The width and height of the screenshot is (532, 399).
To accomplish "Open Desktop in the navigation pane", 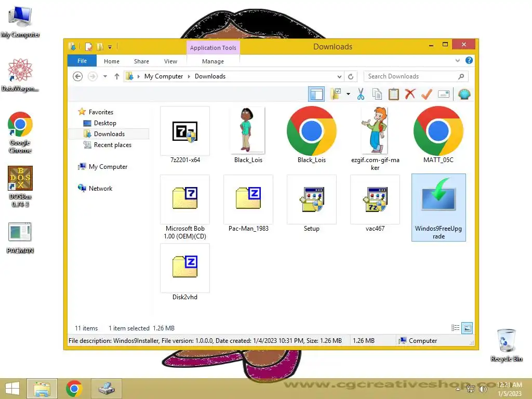I will click(105, 123).
